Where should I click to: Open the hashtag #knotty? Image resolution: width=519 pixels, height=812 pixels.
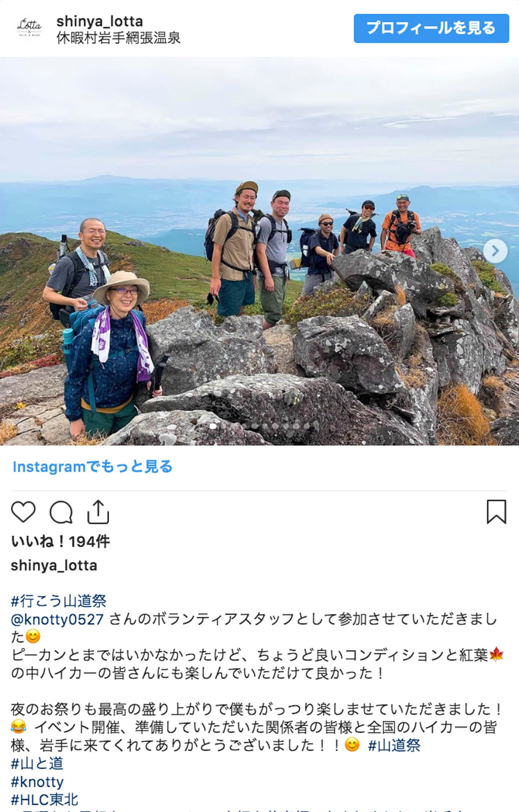pos(37,782)
